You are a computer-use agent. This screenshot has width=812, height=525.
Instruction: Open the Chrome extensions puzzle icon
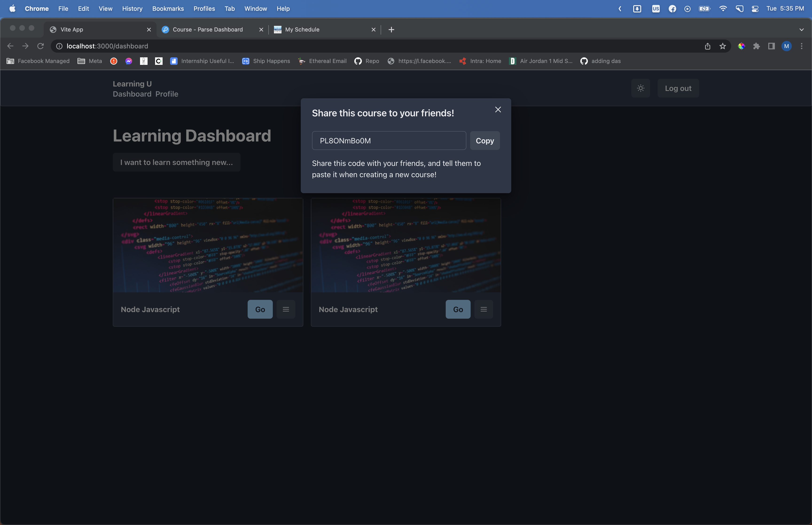(757, 46)
